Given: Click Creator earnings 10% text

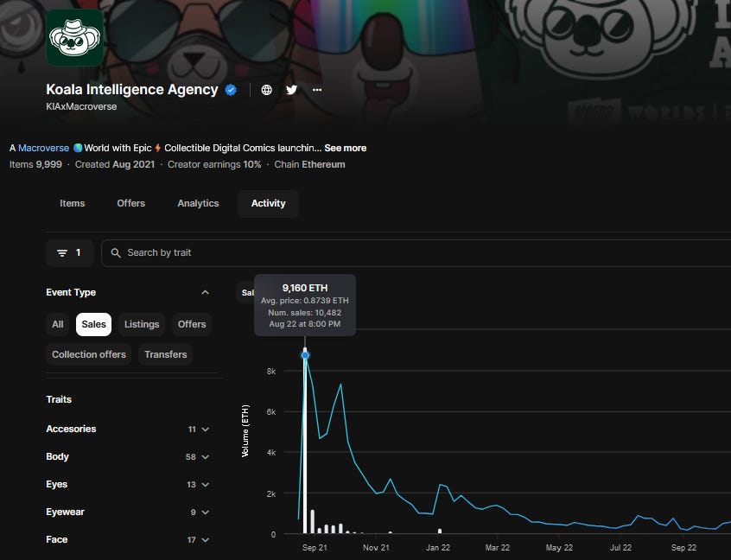Looking at the screenshot, I should (214, 164).
